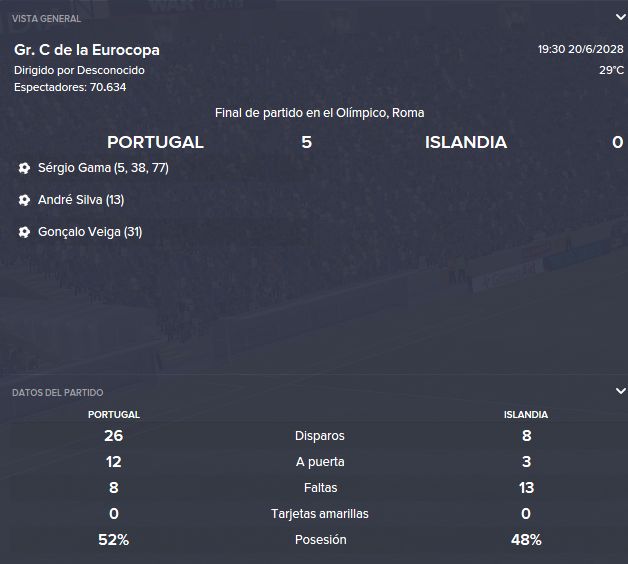Click PORTUGAL column header in match stats
The image size is (628, 564).
tap(114, 415)
